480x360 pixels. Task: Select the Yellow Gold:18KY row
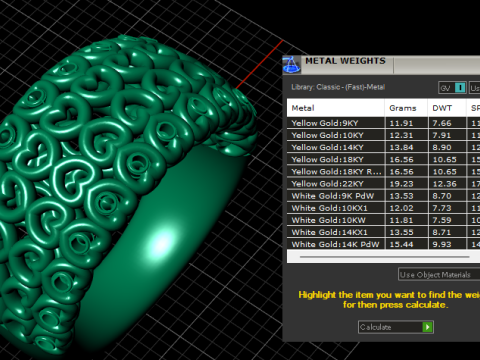pyautogui.click(x=383, y=159)
